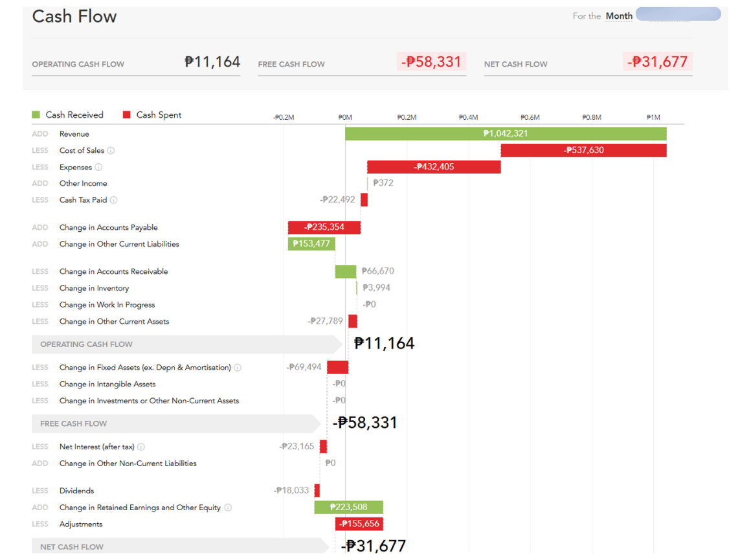Image resolution: width=751 pixels, height=560 pixels.
Task: Click the info icon beside Expenses
Action: pyautogui.click(x=98, y=167)
